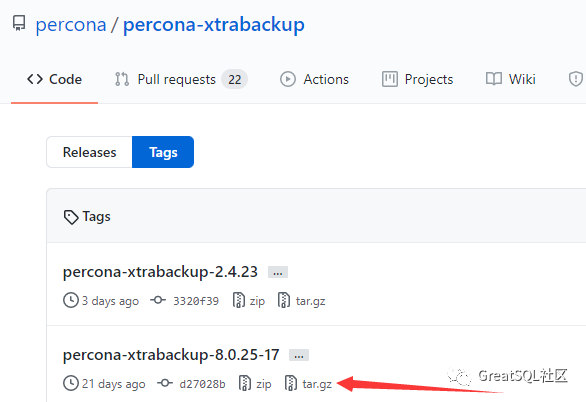This screenshot has width=586, height=402.
Task: Download zip for percona-xtrabackup-2.4.23
Action: (x=249, y=301)
